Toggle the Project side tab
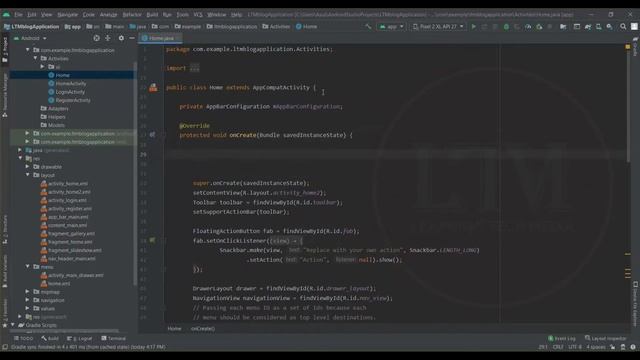Viewport: 640px width, 360px height. click(x=5, y=49)
